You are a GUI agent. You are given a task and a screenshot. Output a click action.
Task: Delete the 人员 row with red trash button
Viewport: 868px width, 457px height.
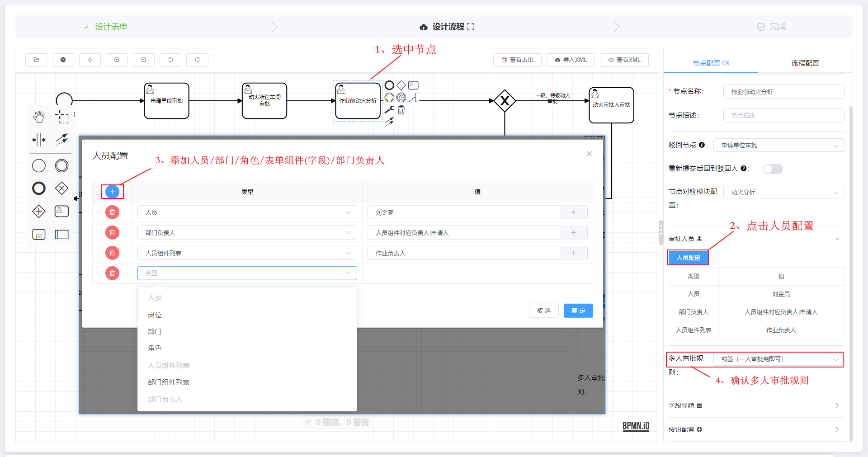112,212
